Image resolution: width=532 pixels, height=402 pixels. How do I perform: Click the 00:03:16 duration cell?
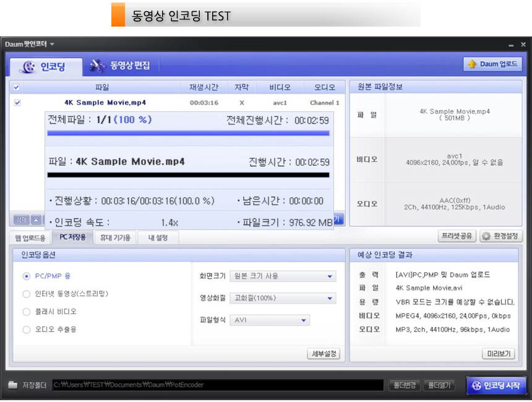pyautogui.click(x=204, y=103)
